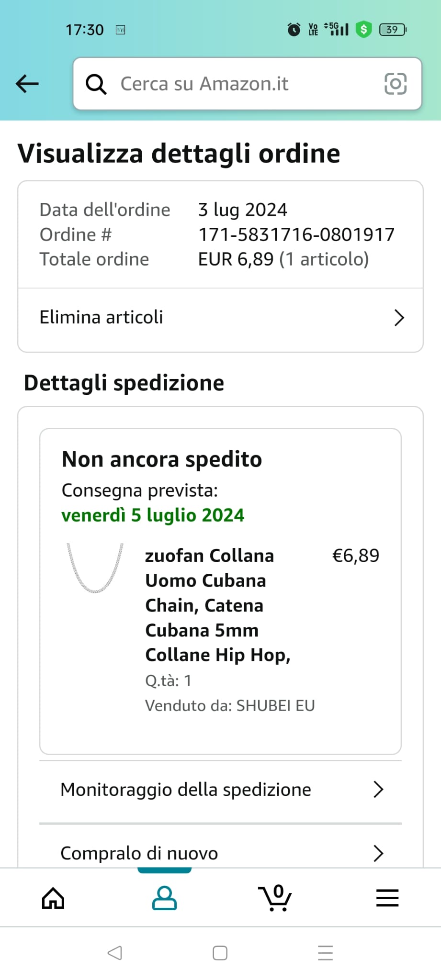The image size is (441, 980).
Task: Open the shopping cart icon
Action: tap(275, 898)
